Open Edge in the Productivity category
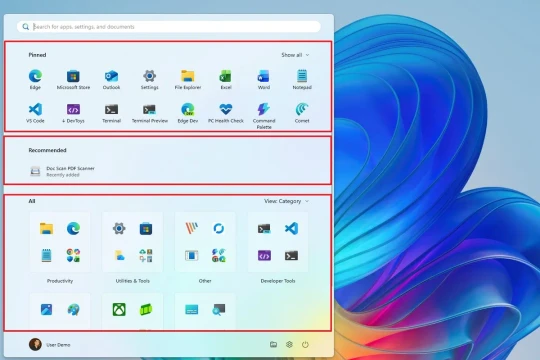Screen dimensions: 540x360 pyautogui.click(x=73, y=228)
